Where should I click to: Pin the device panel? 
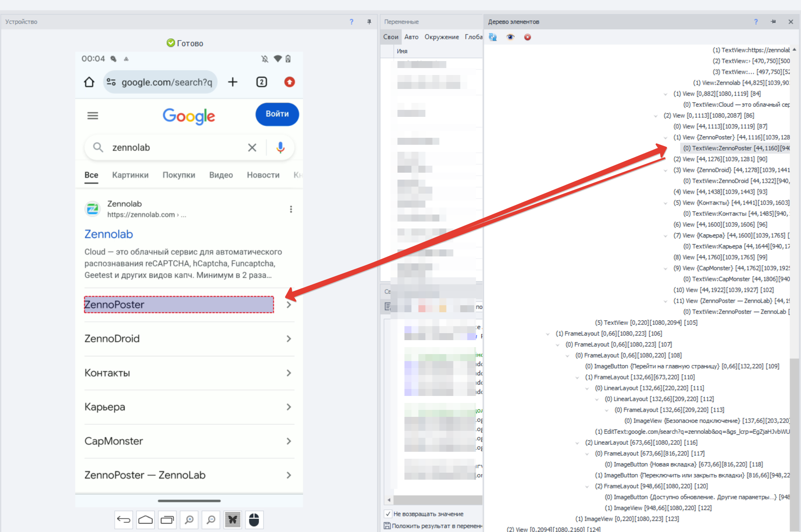tap(369, 22)
